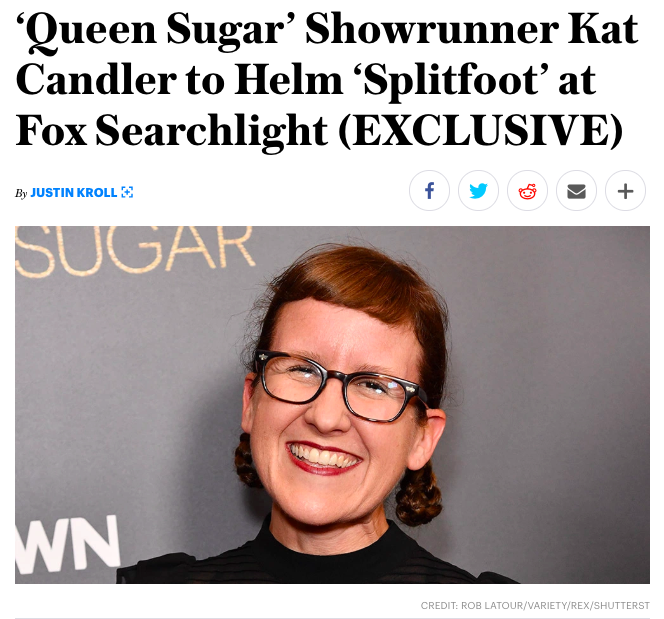
Task: Click the Rob Latour photo credit text
Action: coord(555,605)
